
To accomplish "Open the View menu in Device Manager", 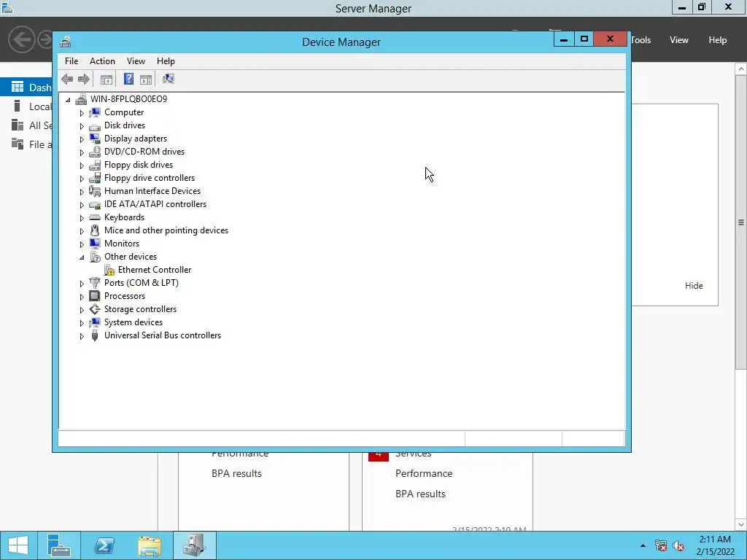I will click(136, 61).
